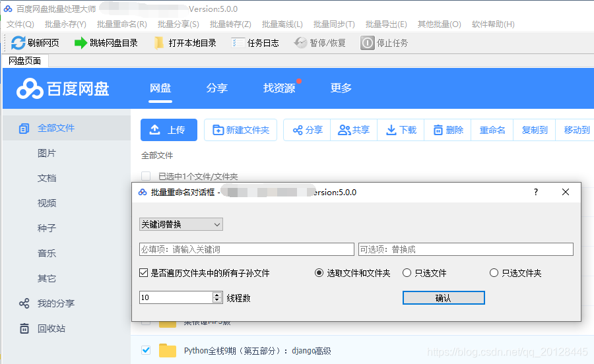Viewport: 594px width, 364px height.
Task: Open the 图片 category in sidebar
Action: [x=47, y=153]
